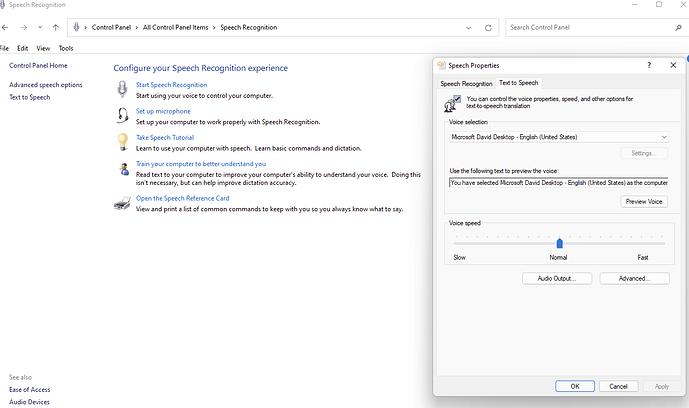Screen dimensions: 689x408
Task: Click the headset icon for microphone setup
Action: pos(122,116)
